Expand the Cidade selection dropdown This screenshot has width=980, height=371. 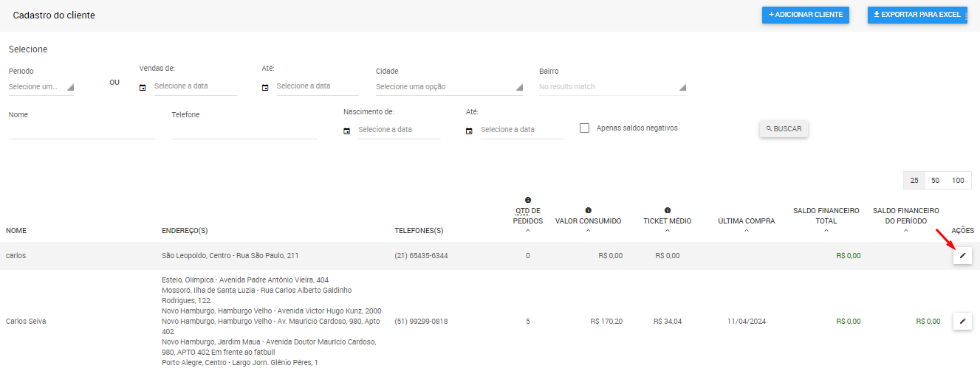[449, 87]
